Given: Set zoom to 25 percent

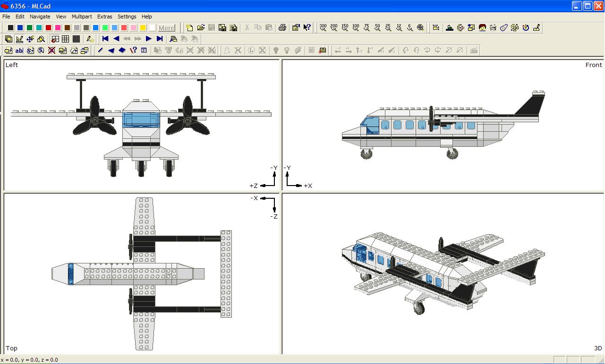Looking at the screenshot, I should click(388, 28).
